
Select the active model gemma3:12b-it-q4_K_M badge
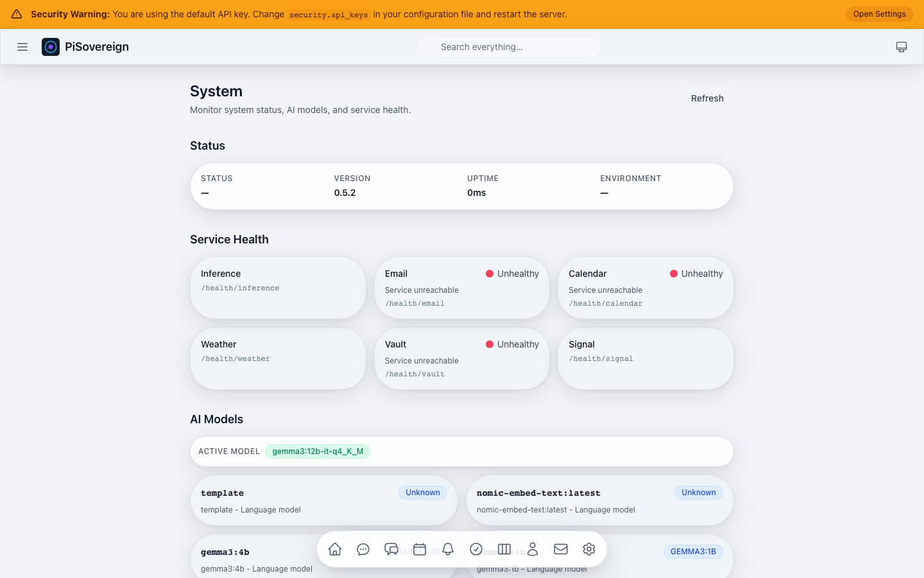coord(317,451)
